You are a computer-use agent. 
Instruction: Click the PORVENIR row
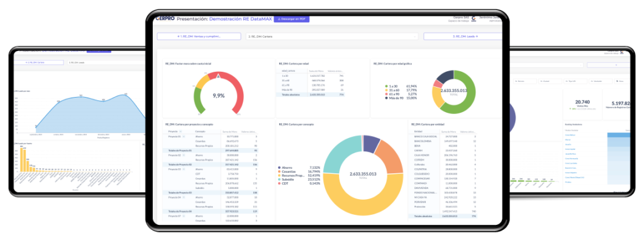pos(443,202)
